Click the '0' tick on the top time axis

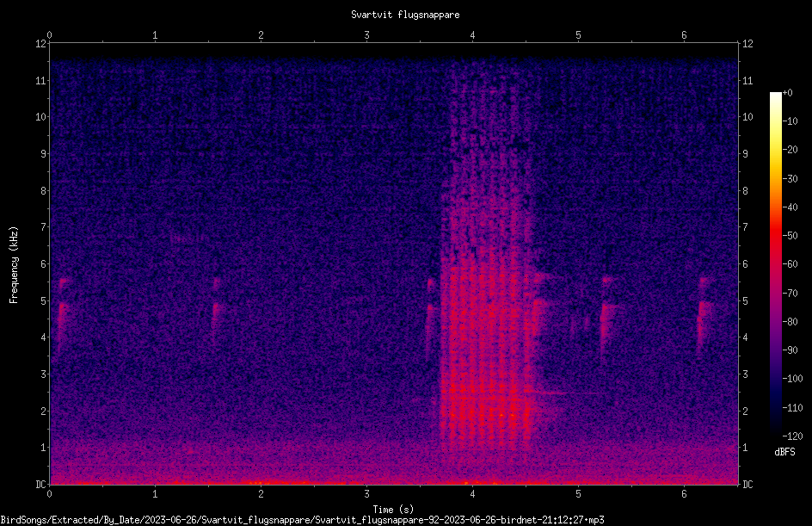click(x=49, y=35)
